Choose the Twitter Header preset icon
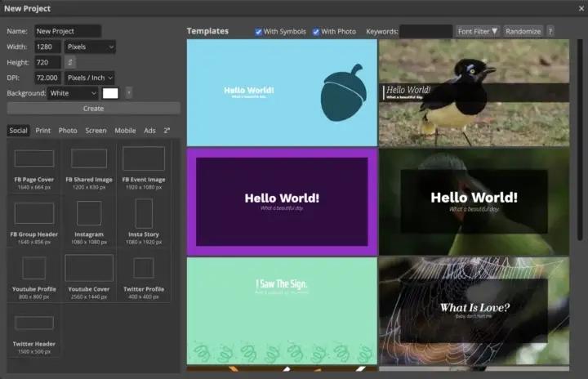Screen dimensions: 588x379 34,323
